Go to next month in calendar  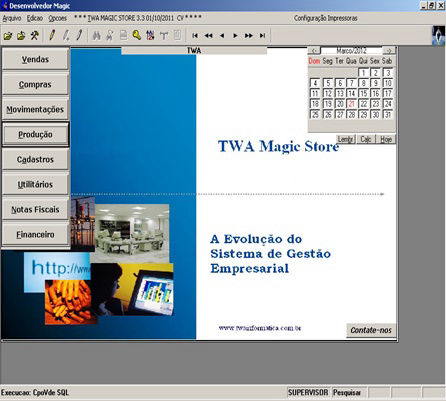(389, 51)
